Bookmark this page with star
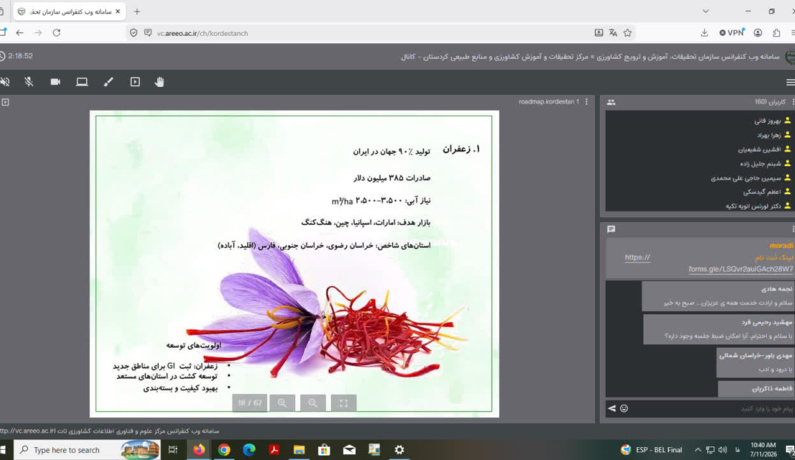The height and width of the screenshot is (460, 795). coord(628,33)
